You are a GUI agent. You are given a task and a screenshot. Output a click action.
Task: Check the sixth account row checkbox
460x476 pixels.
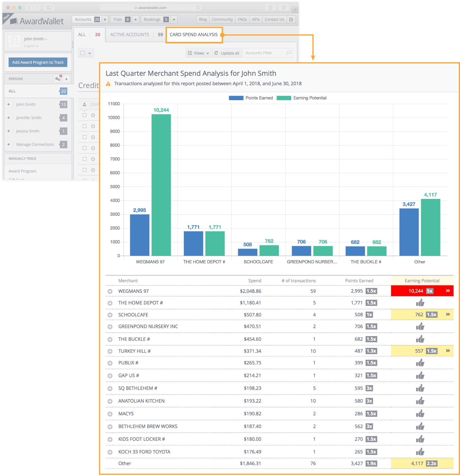coord(84,170)
